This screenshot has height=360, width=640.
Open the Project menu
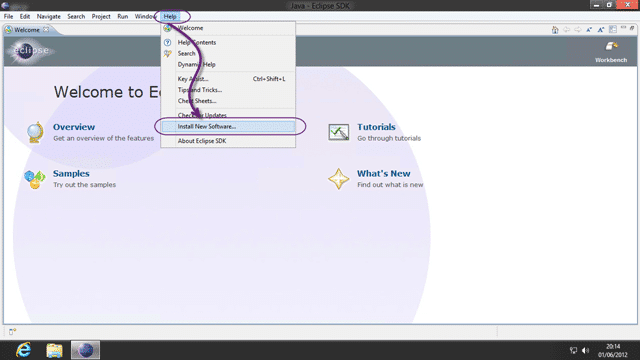click(x=101, y=16)
